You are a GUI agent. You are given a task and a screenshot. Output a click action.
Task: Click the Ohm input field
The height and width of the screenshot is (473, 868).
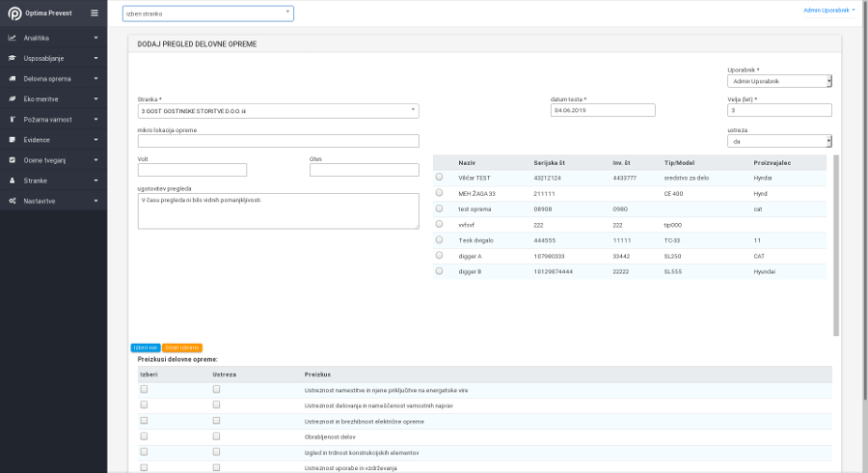365,170
